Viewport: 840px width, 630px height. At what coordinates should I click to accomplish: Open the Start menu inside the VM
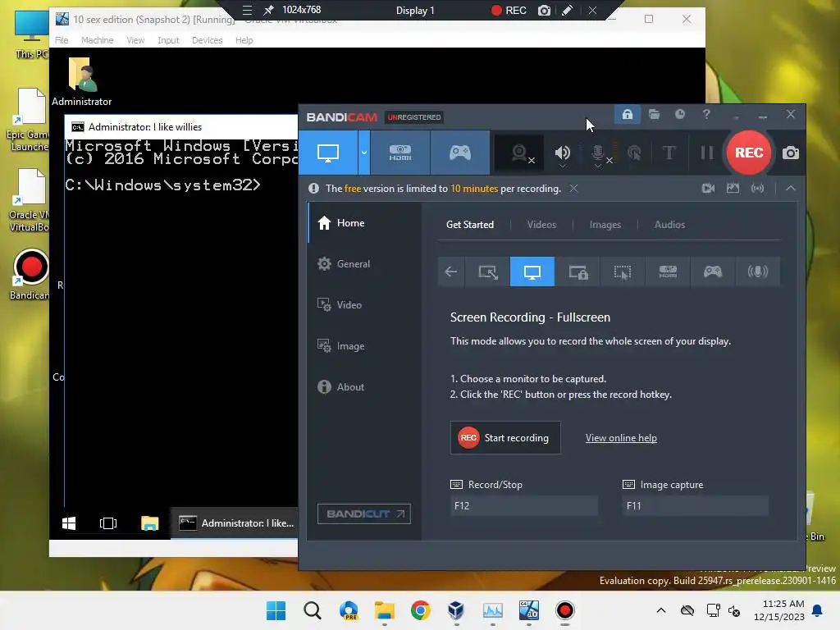[x=69, y=523]
